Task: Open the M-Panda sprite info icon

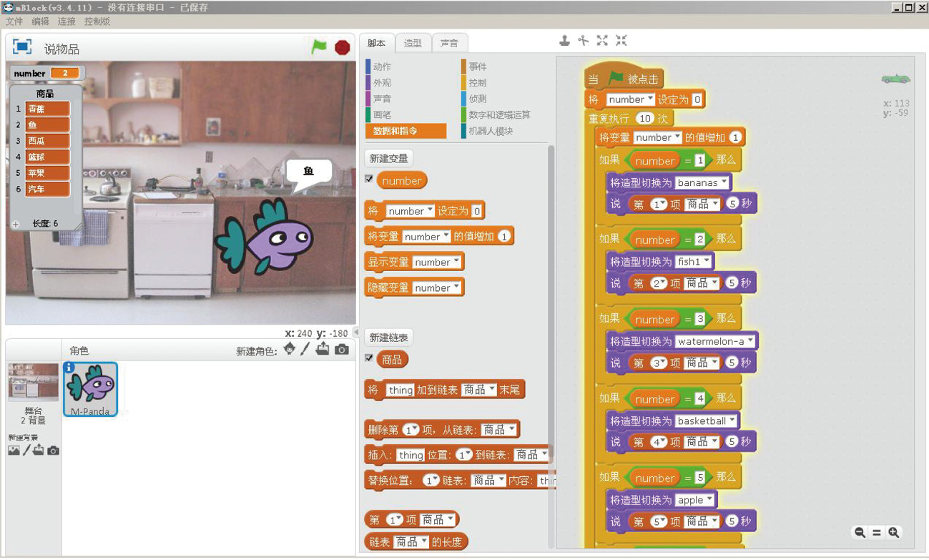Action: [69, 368]
